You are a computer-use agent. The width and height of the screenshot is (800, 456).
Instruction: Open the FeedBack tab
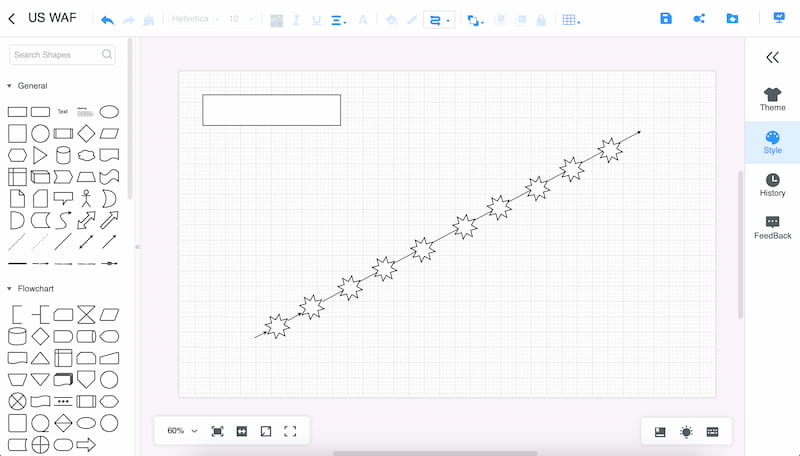(x=772, y=228)
